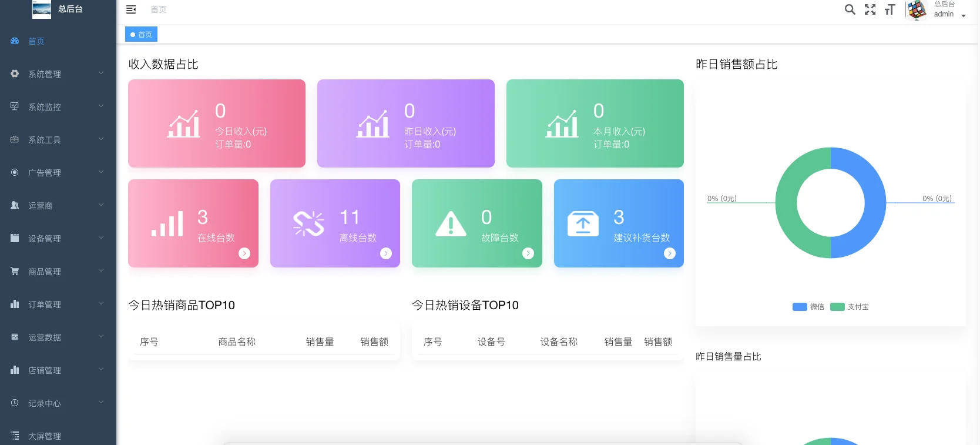Image resolution: width=980 pixels, height=445 pixels.
Task: Click 销售量 header in 设备TOP10 table
Action: tap(618, 342)
